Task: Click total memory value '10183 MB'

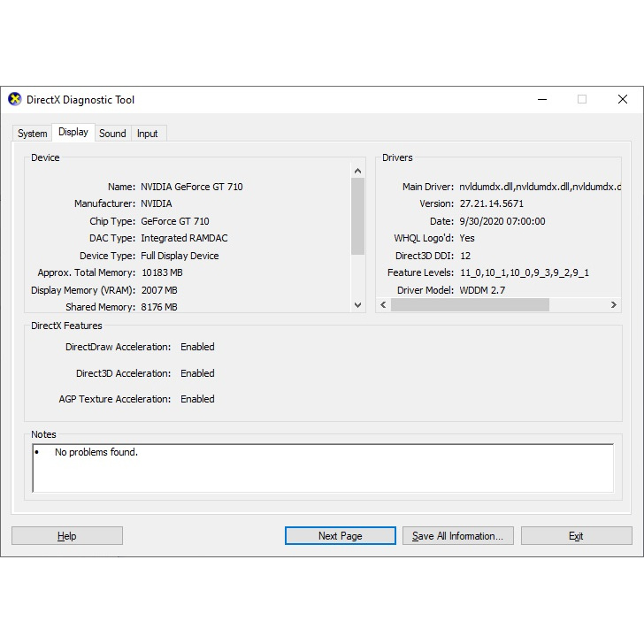Action: pos(162,272)
